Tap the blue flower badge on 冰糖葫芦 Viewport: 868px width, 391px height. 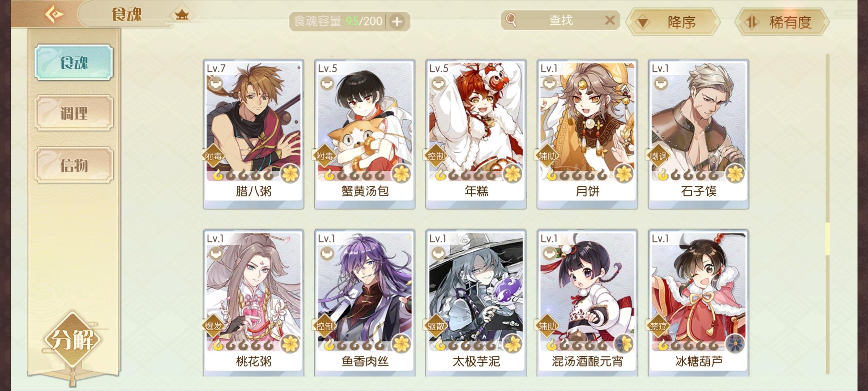[735, 344]
